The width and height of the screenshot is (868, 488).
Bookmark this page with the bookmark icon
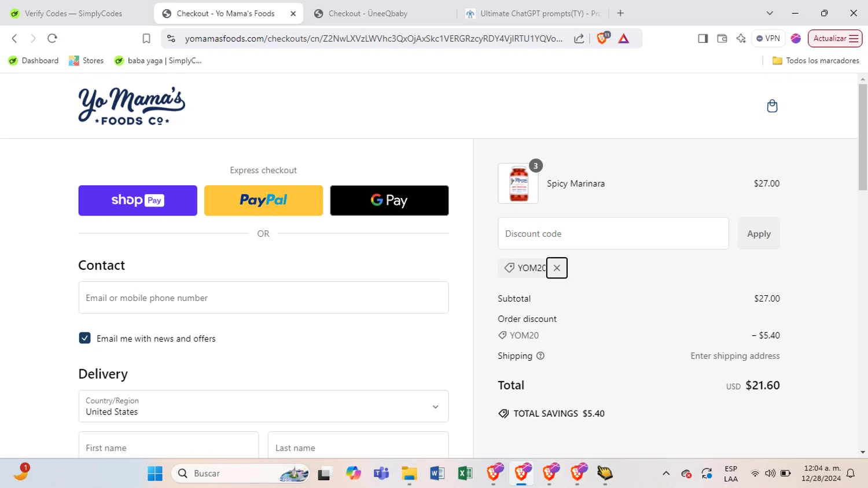[146, 38]
